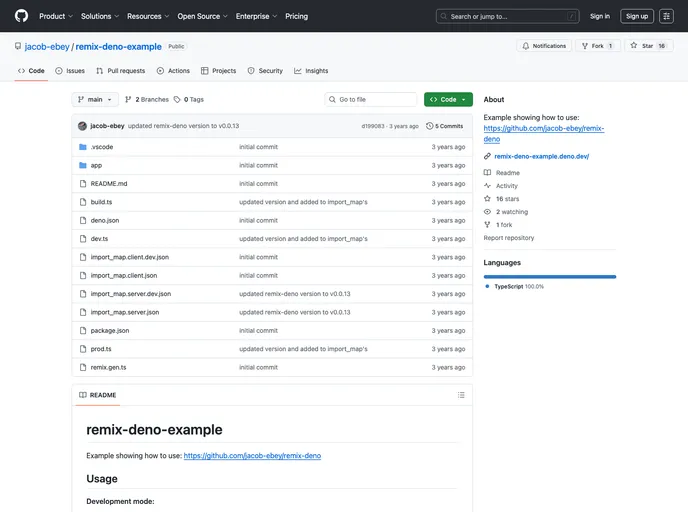Visit remix-deno-example.deno.dev website link
The height and width of the screenshot is (512, 688).
click(x=541, y=157)
